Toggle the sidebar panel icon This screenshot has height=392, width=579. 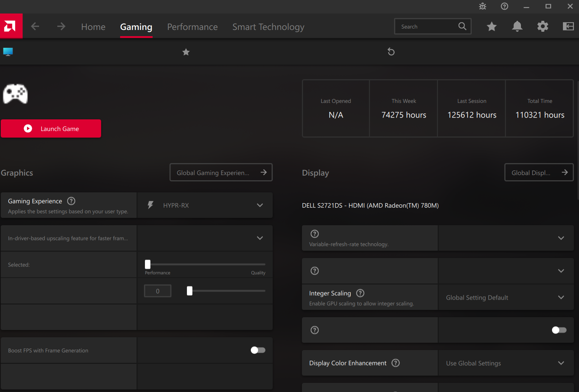[x=568, y=26]
